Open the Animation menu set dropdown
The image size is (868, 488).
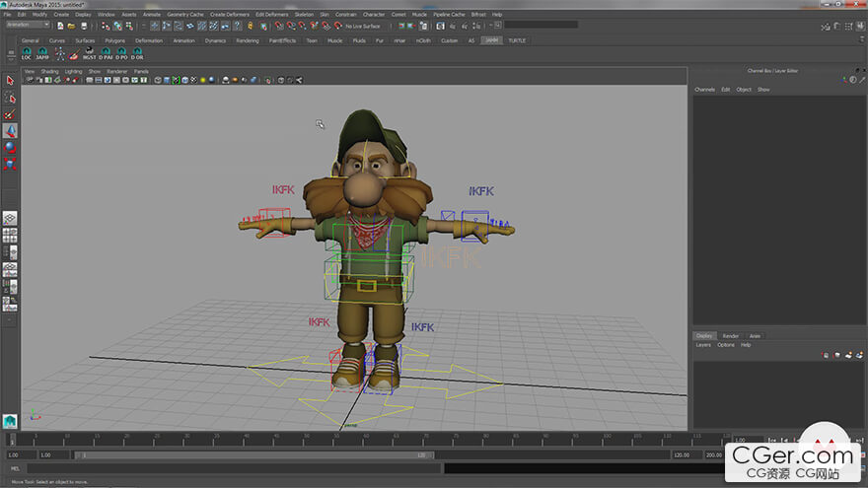(28, 26)
